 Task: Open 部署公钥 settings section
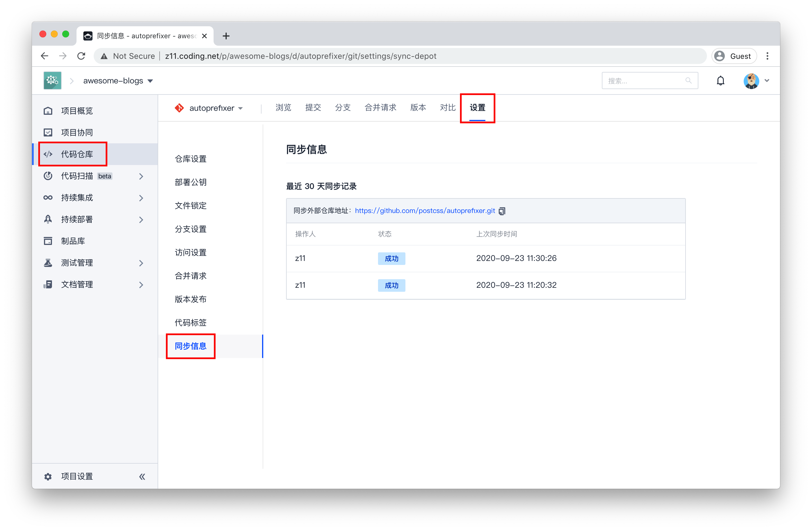[x=191, y=182]
